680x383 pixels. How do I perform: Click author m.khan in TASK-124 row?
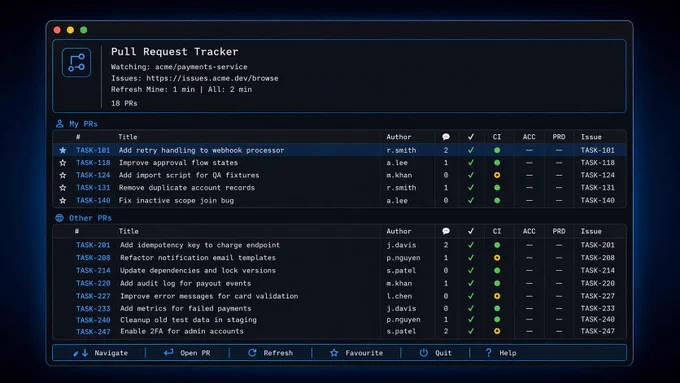tap(399, 175)
